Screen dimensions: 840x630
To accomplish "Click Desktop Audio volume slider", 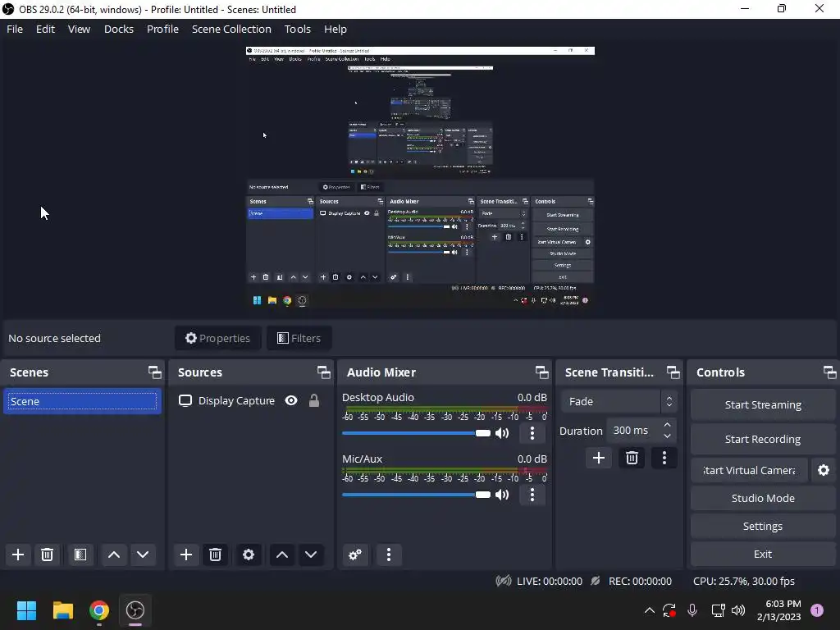I will (416, 433).
